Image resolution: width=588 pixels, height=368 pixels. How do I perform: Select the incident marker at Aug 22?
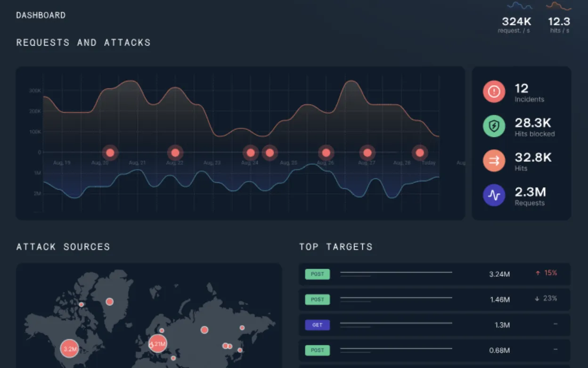[175, 152]
